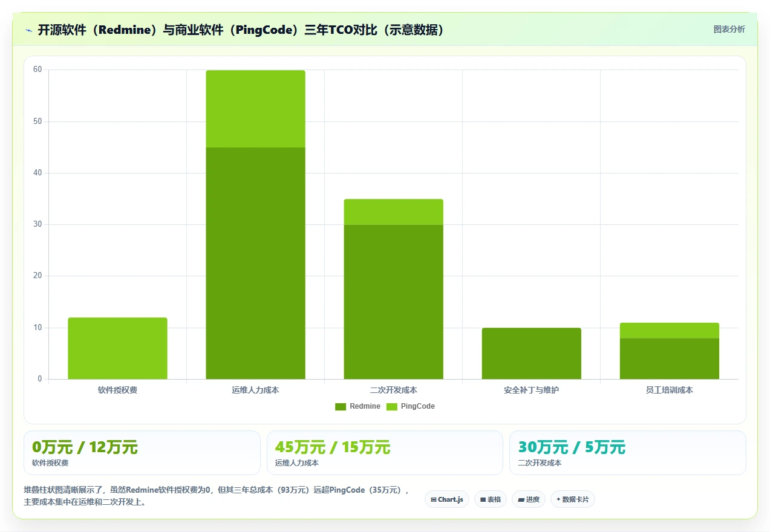Click the PingCode segment of 二次开发成本 bar
The width and height of the screenshot is (770, 532).
point(393,212)
